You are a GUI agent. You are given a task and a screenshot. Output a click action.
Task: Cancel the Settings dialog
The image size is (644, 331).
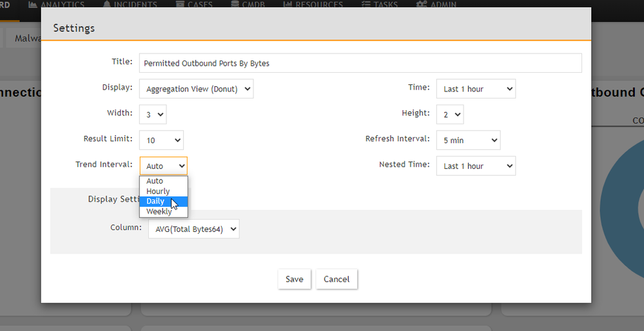pyautogui.click(x=337, y=279)
